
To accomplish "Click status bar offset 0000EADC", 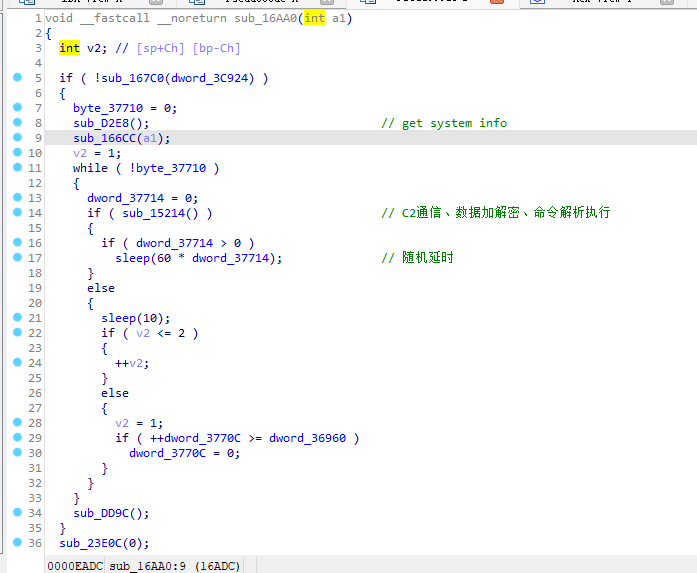I will pos(75,566).
